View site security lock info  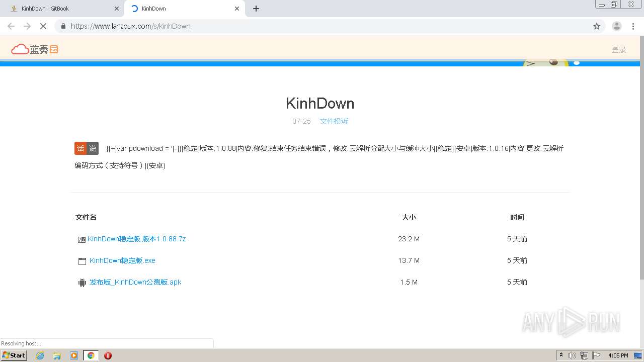pos(63,26)
